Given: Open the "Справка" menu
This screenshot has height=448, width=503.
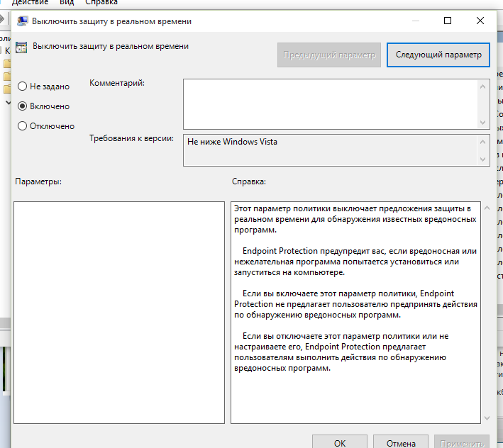Looking at the screenshot, I should point(101,3).
